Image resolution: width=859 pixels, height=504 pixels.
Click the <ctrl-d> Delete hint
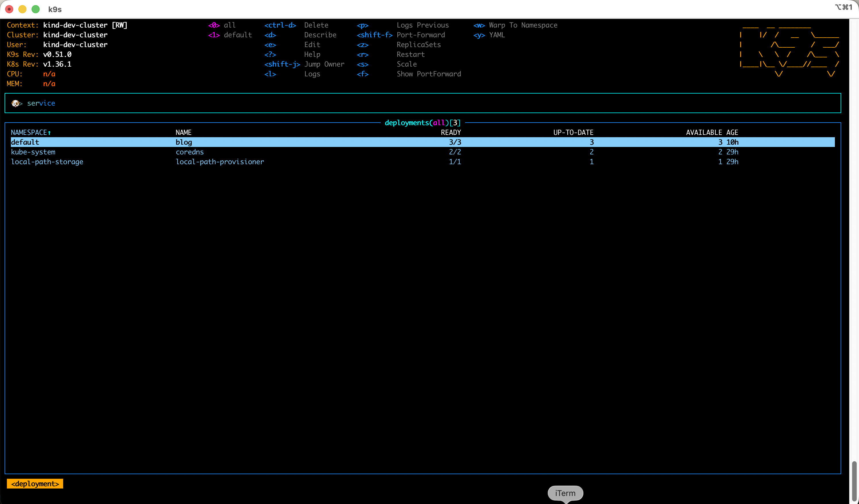coord(297,25)
